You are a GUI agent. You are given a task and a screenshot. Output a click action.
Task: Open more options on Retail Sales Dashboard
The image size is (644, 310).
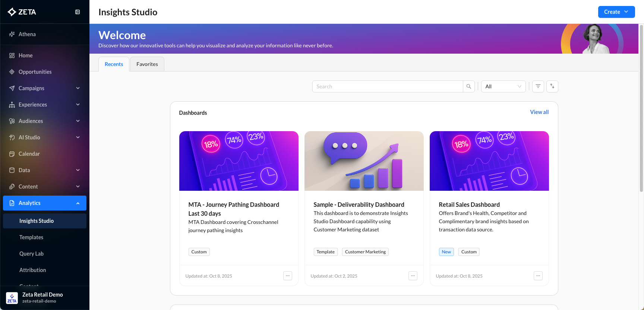538,276
